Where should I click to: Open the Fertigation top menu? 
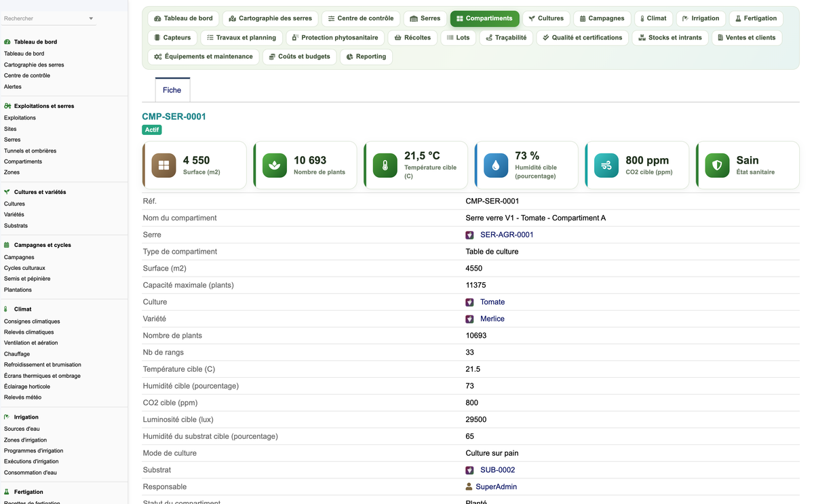coord(756,18)
